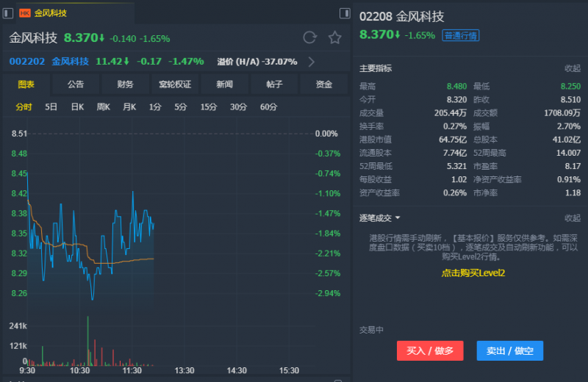Click the tallest green volume bar

[88, 341]
